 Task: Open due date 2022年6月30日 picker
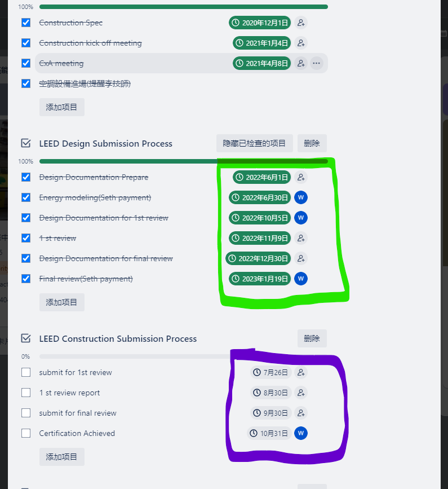click(x=260, y=197)
